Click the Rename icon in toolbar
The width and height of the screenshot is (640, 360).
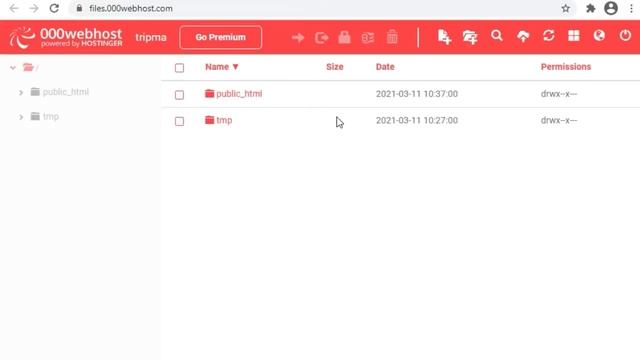pos(368,38)
